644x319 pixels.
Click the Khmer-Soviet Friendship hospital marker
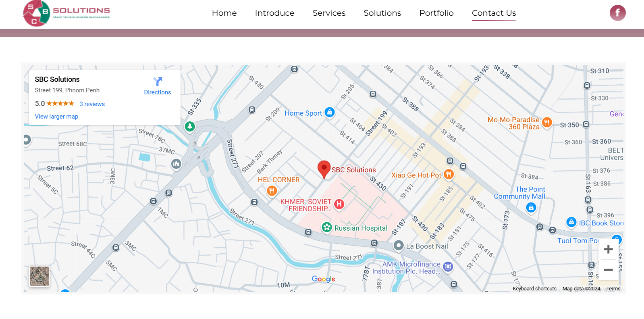coord(339,204)
